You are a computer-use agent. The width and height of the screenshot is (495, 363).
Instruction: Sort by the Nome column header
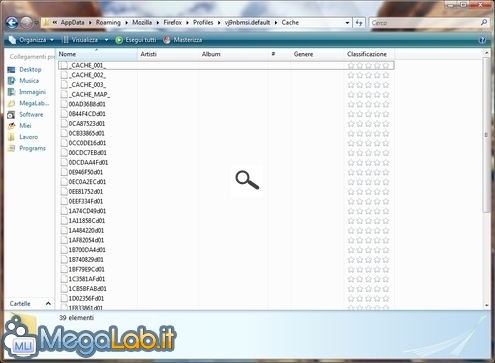[x=97, y=54]
